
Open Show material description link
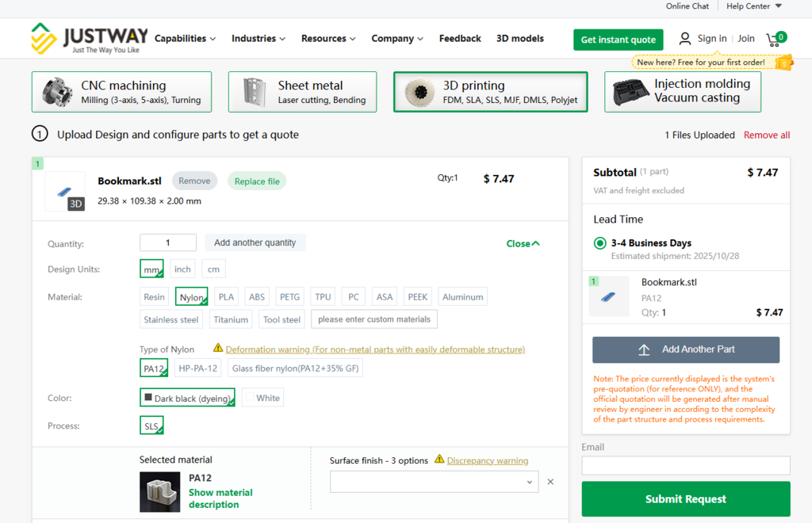click(x=220, y=498)
